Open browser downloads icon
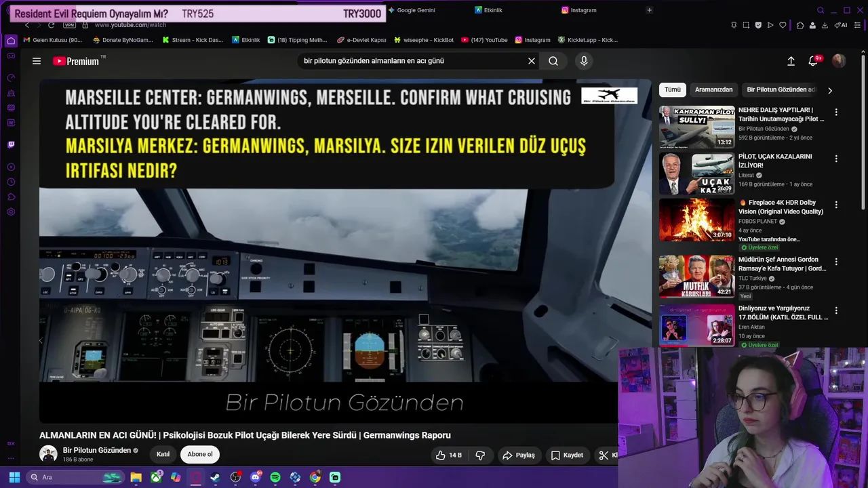 click(825, 25)
